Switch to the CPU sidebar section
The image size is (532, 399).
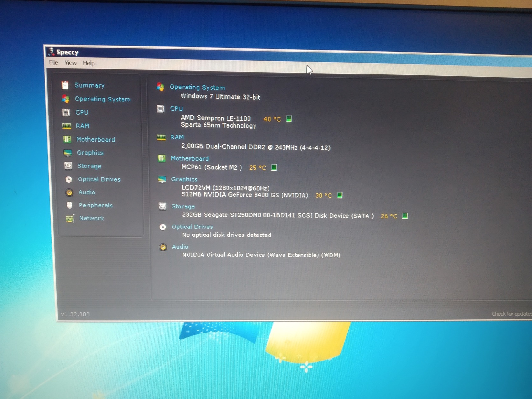[82, 112]
